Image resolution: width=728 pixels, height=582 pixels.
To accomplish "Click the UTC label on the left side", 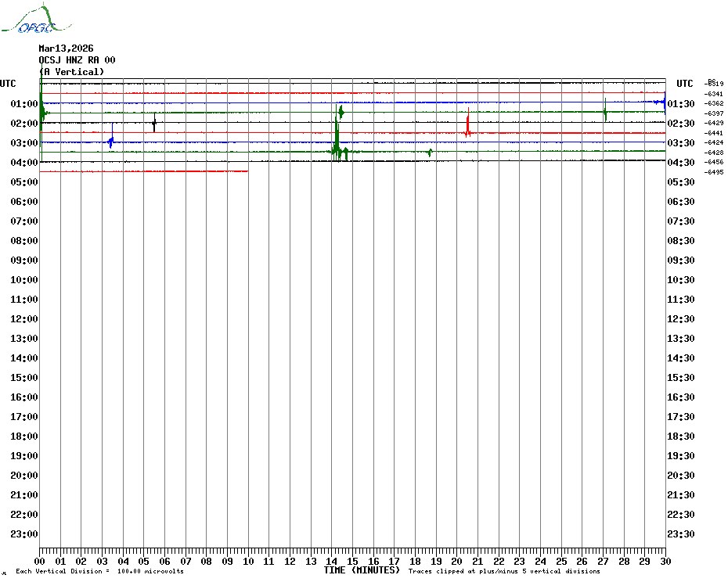I will (8, 84).
